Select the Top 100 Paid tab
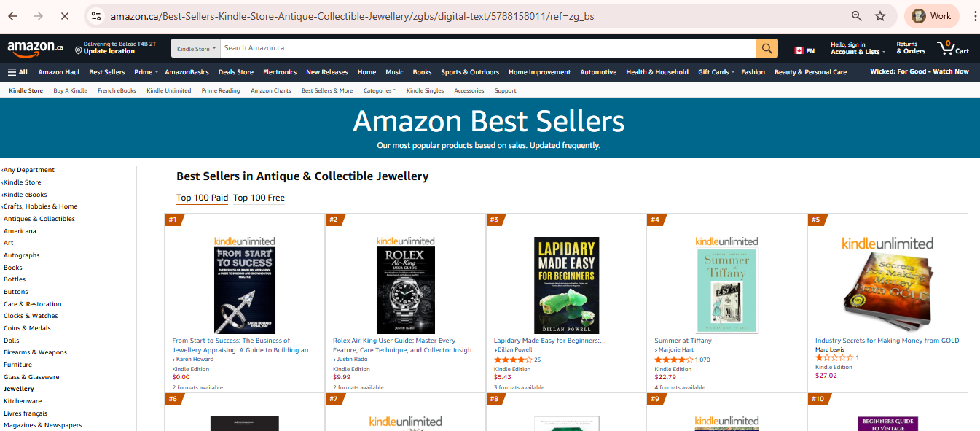The image size is (980, 431). point(202,198)
